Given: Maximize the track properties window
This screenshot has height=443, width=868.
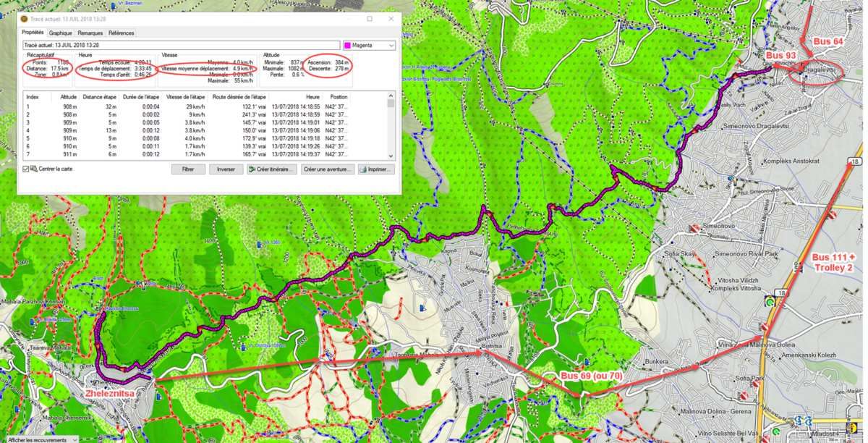Looking at the screenshot, I should point(370,19).
